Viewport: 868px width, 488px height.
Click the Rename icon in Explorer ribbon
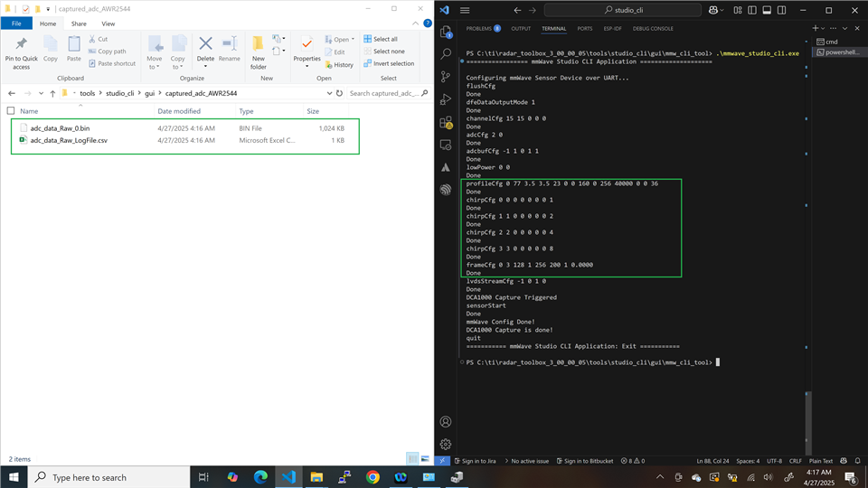pyautogui.click(x=229, y=43)
